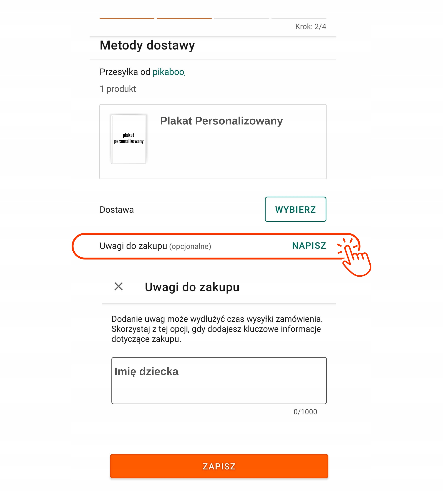Click the 0/1000 character counter
443x504 pixels.
[x=305, y=412]
